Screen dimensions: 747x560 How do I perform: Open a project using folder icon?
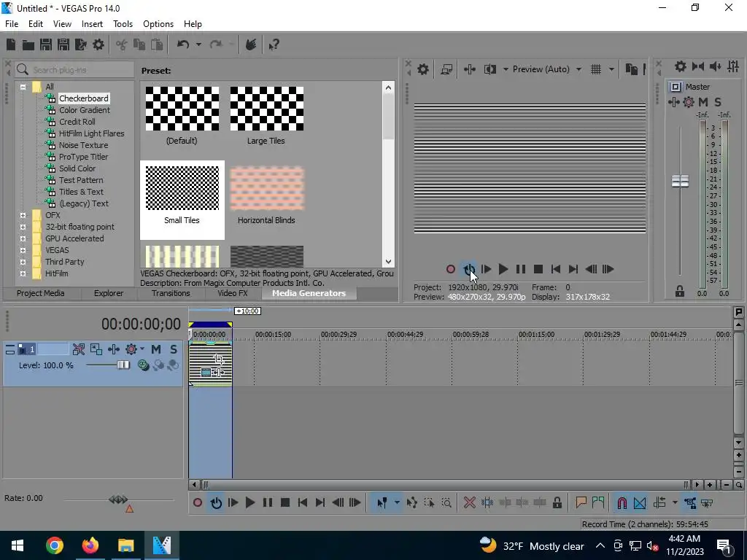pos(28,44)
